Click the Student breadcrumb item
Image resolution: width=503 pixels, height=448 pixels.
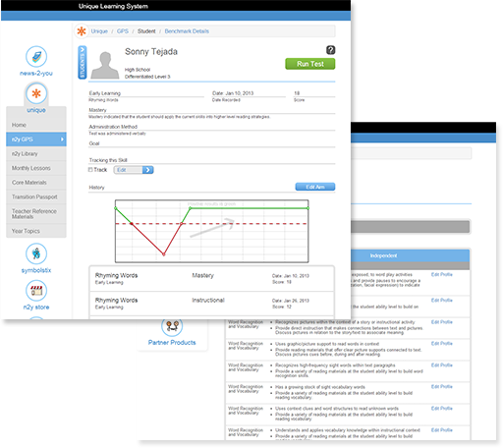(146, 31)
